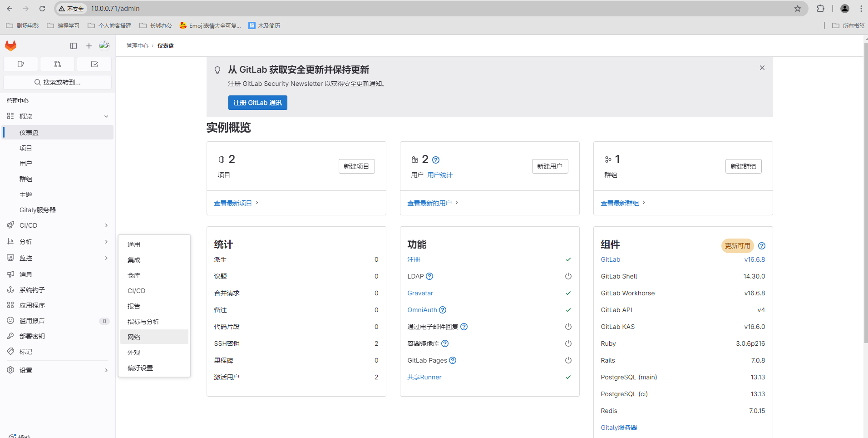Screen dimensions: 868x438
Task: Dismiss the security newsletter banner
Action: (x=762, y=68)
